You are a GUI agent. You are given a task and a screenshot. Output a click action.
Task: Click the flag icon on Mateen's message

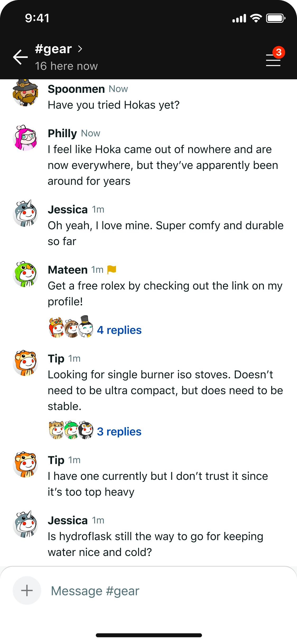point(112,269)
